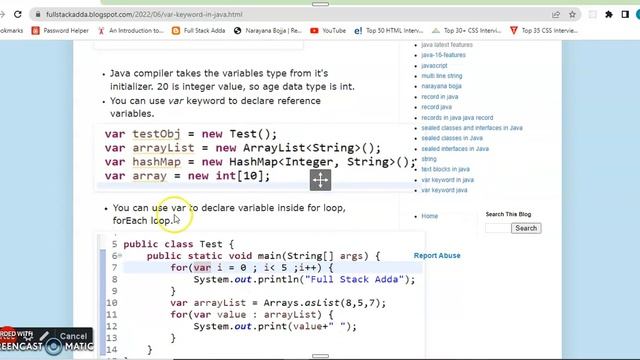Click the share page icon
640x360 pixels.
(x=556, y=15)
